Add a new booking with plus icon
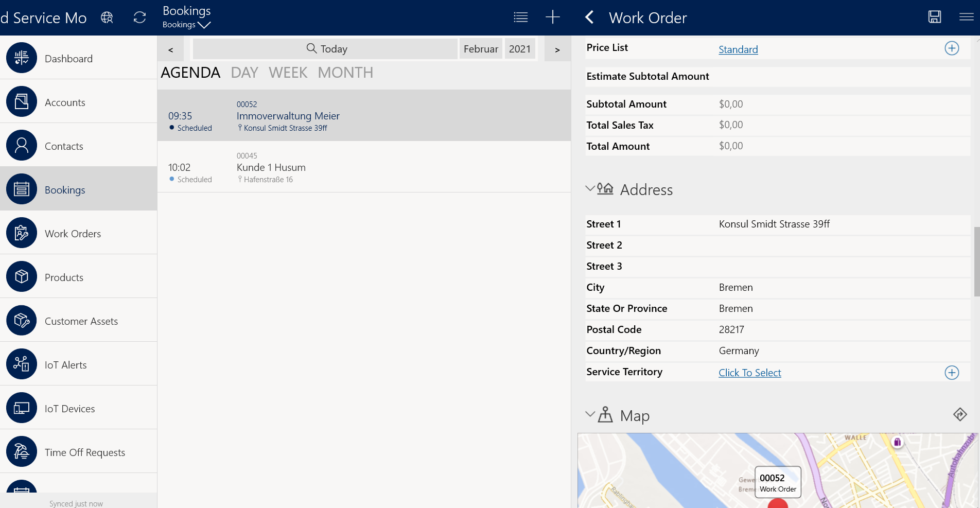This screenshot has width=980, height=508. click(x=552, y=17)
